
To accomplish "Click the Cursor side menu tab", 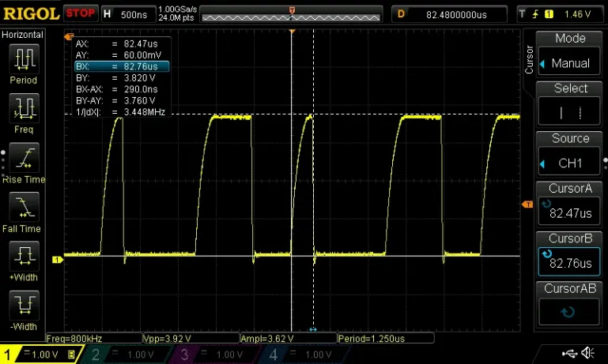I will point(529,60).
